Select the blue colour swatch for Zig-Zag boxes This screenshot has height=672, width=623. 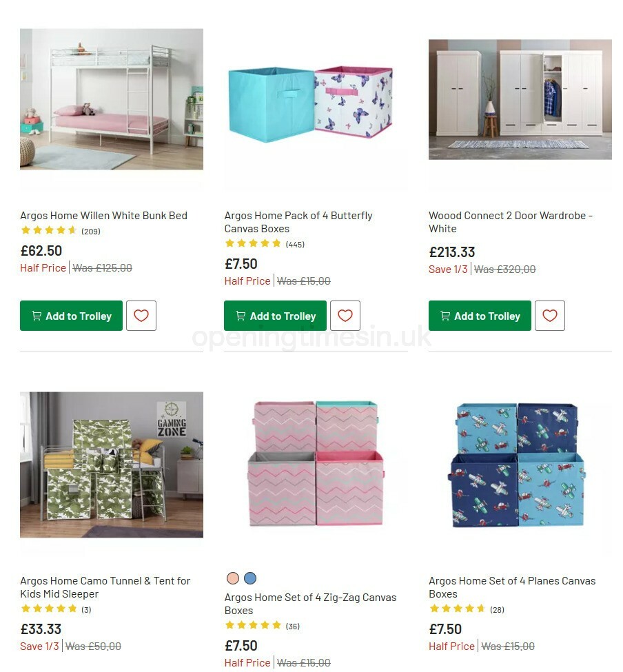click(250, 578)
